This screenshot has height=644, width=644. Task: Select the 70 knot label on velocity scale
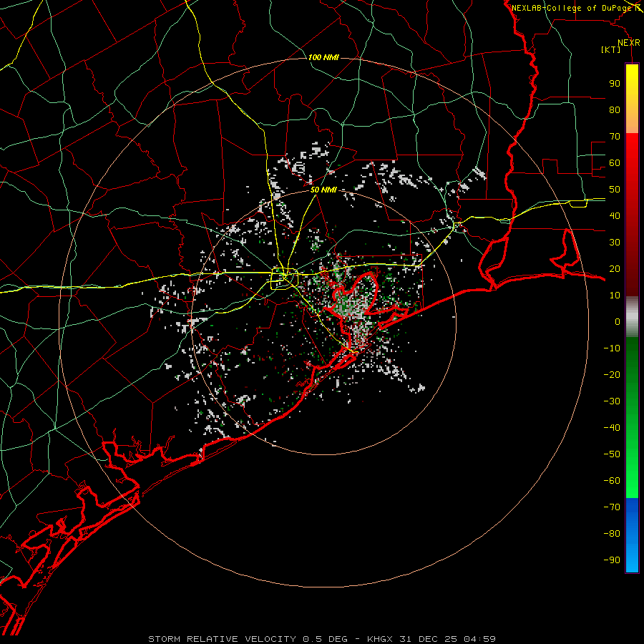point(615,137)
